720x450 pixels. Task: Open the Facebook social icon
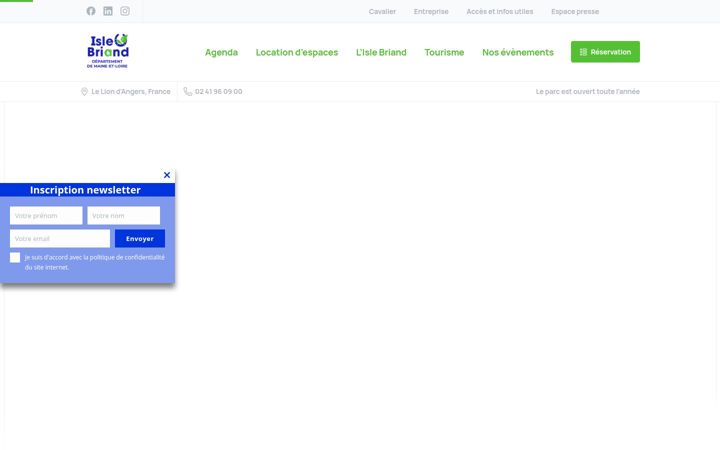(x=91, y=11)
